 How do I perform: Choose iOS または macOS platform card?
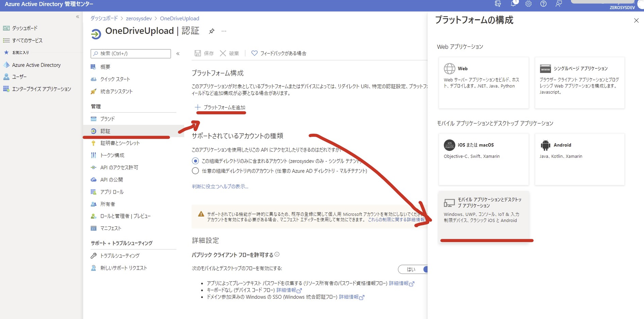click(x=484, y=159)
